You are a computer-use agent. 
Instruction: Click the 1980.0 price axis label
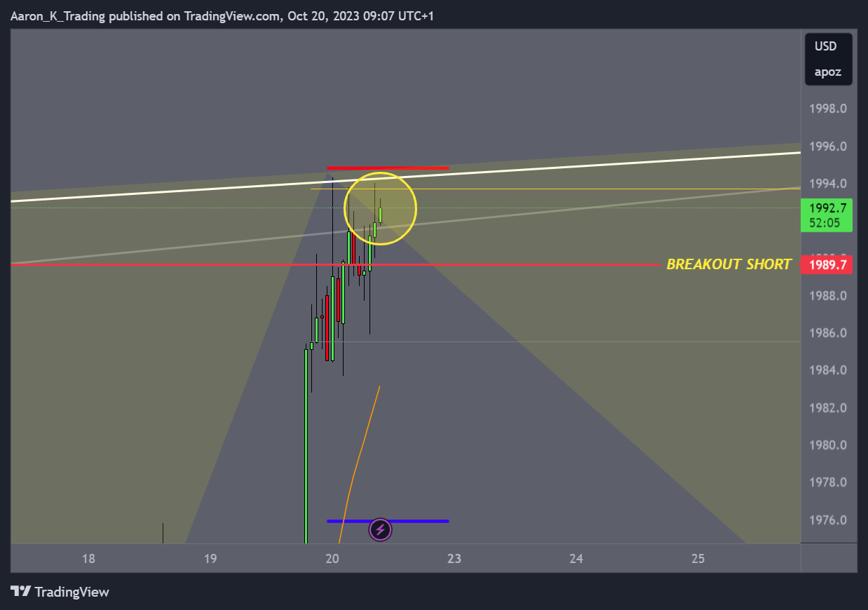click(827, 445)
